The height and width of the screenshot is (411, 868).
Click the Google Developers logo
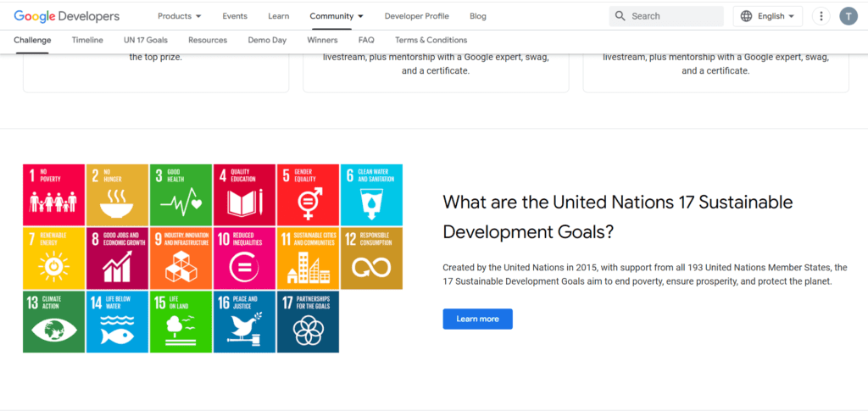tap(67, 16)
